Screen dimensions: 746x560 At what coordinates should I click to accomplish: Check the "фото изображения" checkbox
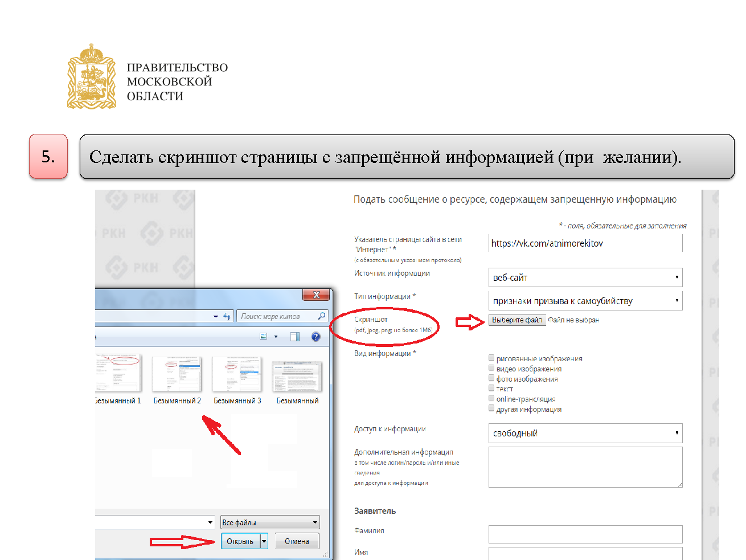[491, 378]
